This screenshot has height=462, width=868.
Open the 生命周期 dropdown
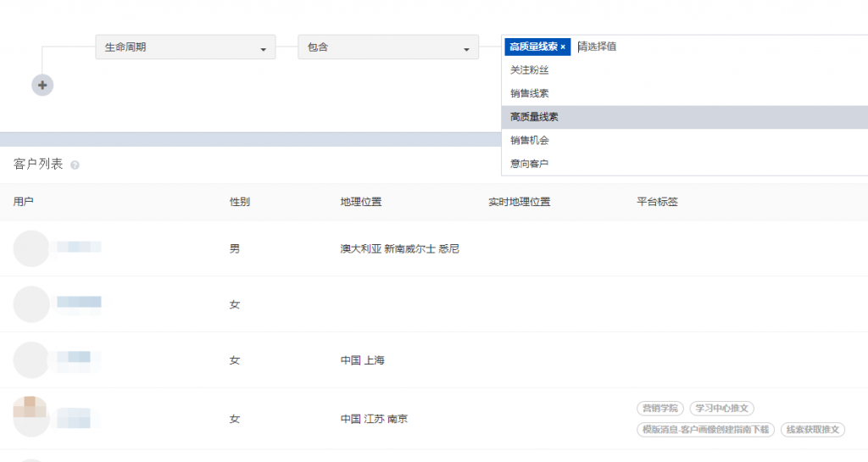[185, 47]
